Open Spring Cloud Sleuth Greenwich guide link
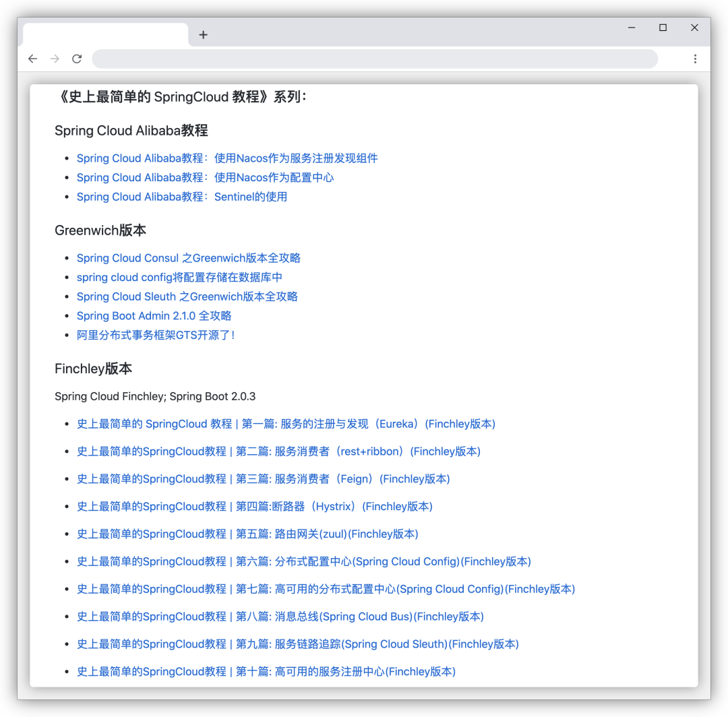728x717 pixels. point(187,297)
